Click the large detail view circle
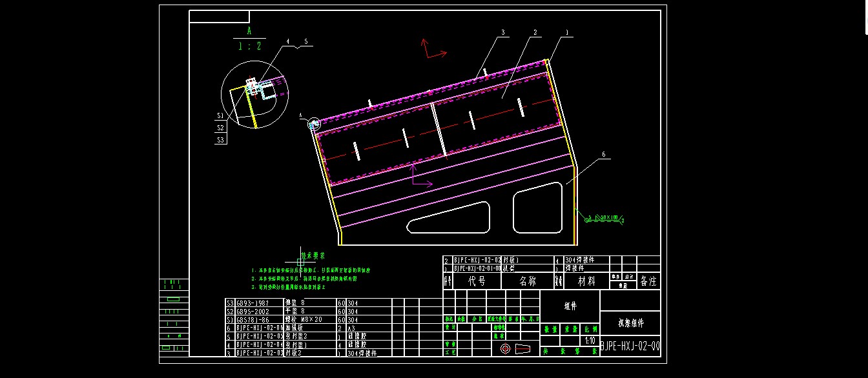The height and width of the screenshot is (378, 868). coord(254,95)
